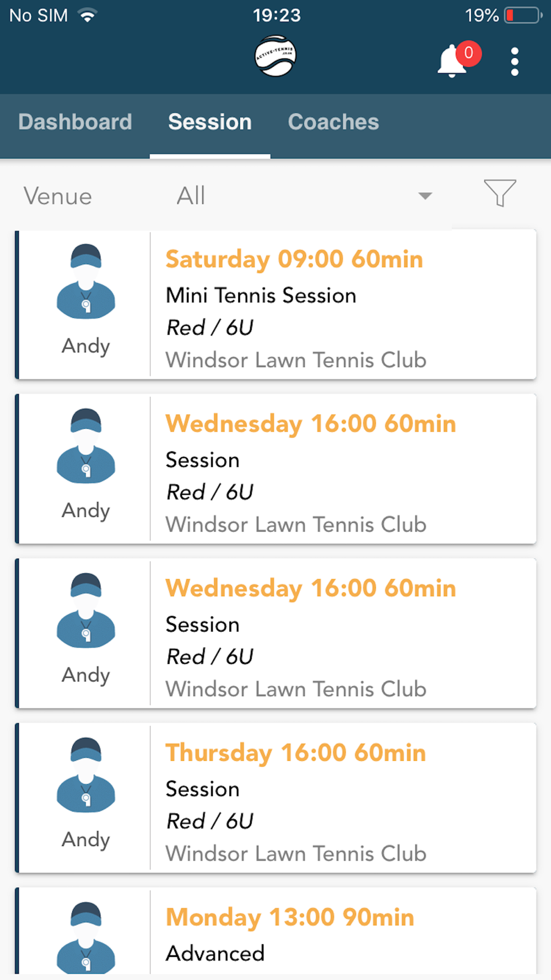
Task: Tap coach avatar on Thursday 16:00 session
Action: point(86,774)
